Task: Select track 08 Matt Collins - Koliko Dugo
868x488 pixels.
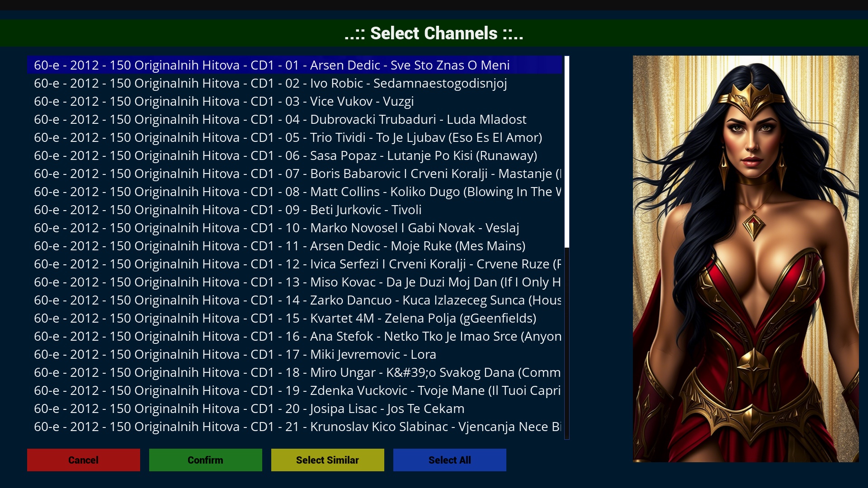Action: pos(294,192)
